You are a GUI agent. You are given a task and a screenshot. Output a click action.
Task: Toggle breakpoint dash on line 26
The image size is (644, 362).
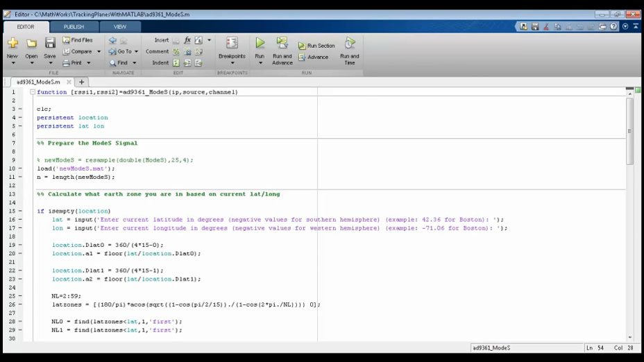pyautogui.click(x=20, y=304)
